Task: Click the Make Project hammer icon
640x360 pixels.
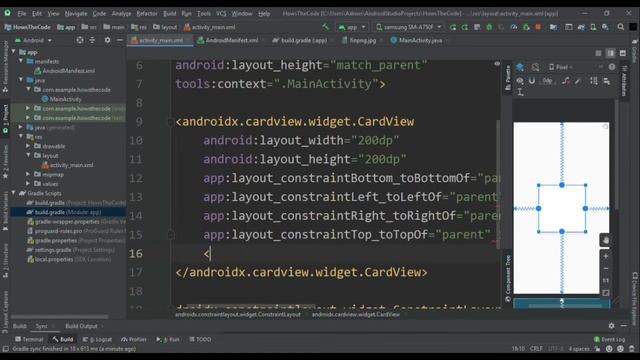Action: 326,27
